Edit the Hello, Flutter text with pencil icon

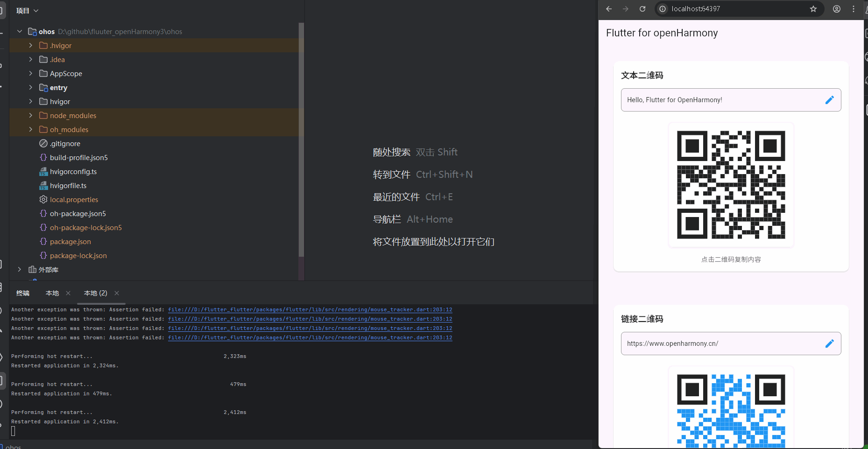[x=830, y=100]
